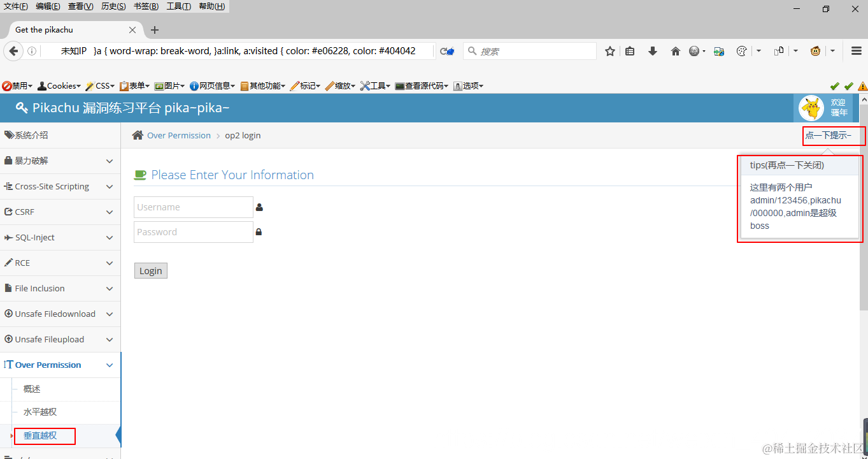Click the Over Permission breadcrumb link
Viewport: 868px width, 459px height.
coord(179,135)
